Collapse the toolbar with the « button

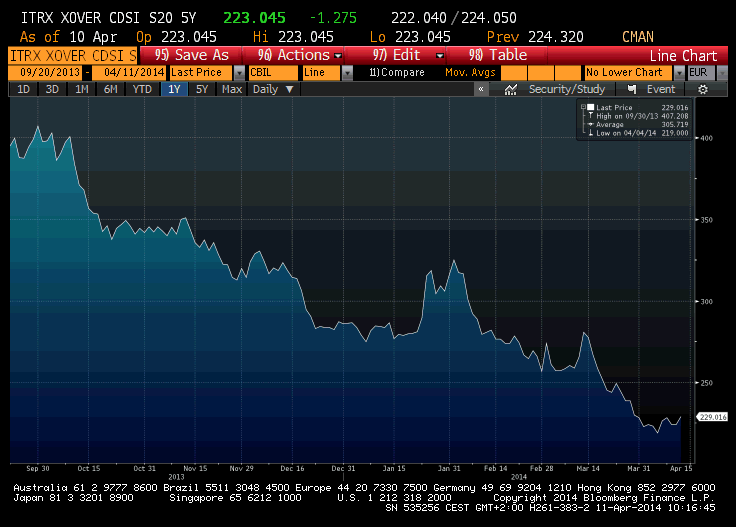click(x=481, y=89)
